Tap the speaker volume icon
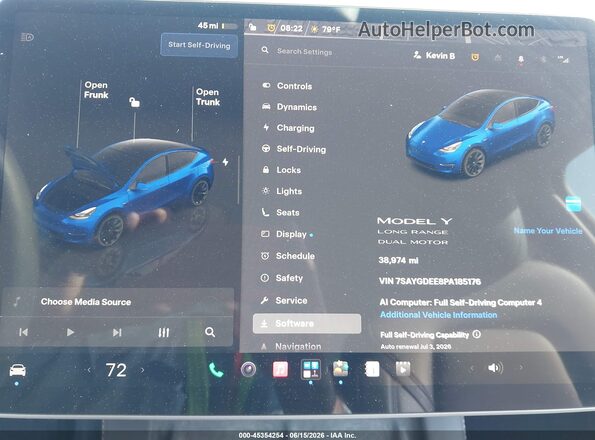This screenshot has height=440, width=595. click(495, 368)
